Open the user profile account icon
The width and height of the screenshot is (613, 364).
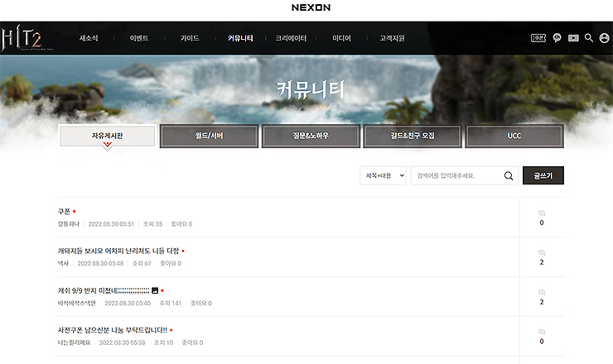coord(605,38)
